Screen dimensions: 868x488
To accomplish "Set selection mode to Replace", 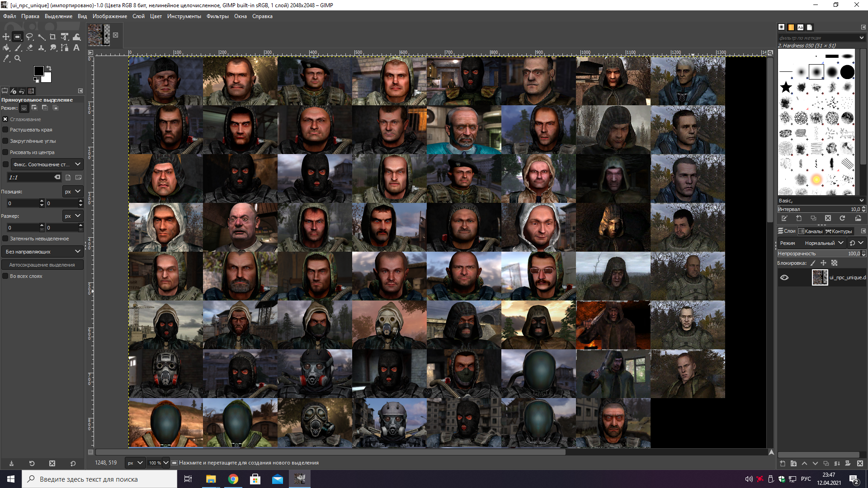I will 24,108.
